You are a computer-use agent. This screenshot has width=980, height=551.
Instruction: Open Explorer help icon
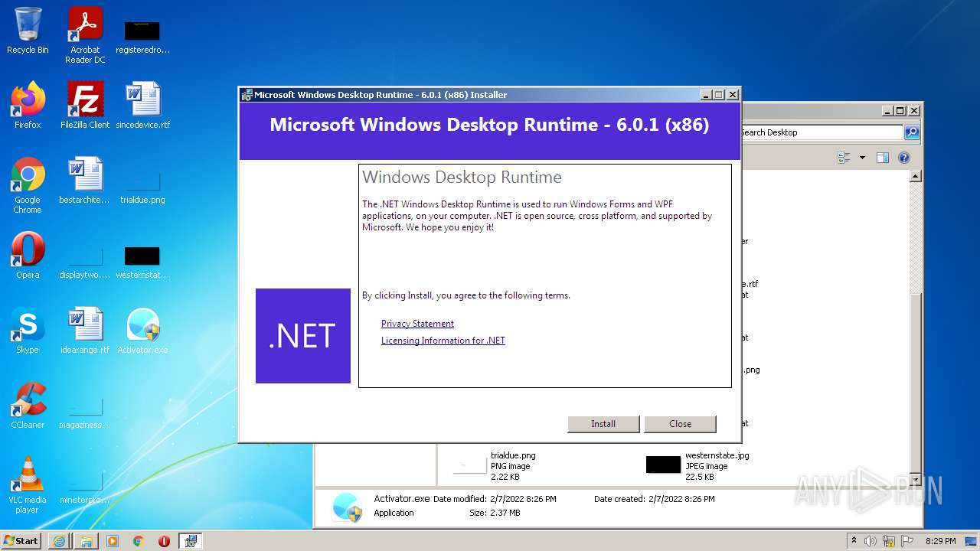904,158
